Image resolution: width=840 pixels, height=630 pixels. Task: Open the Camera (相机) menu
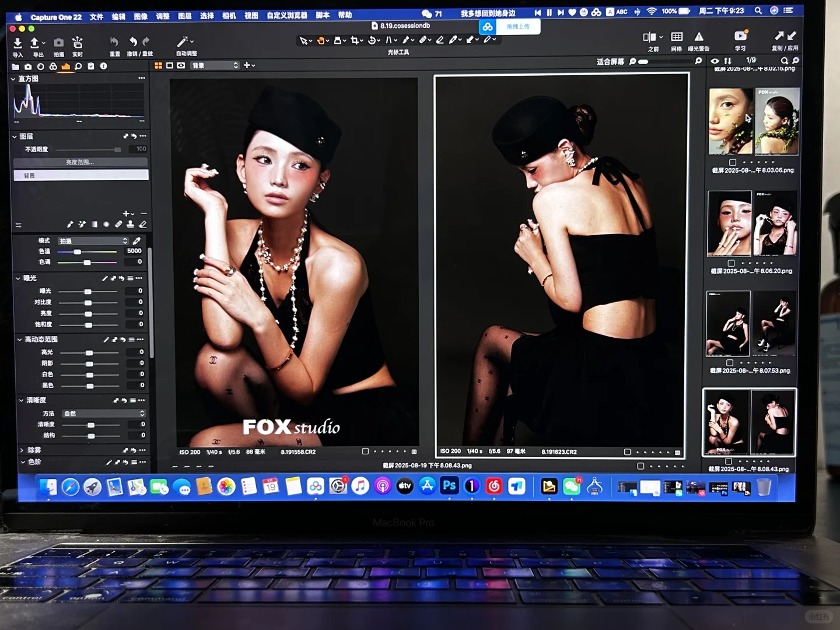229,16
